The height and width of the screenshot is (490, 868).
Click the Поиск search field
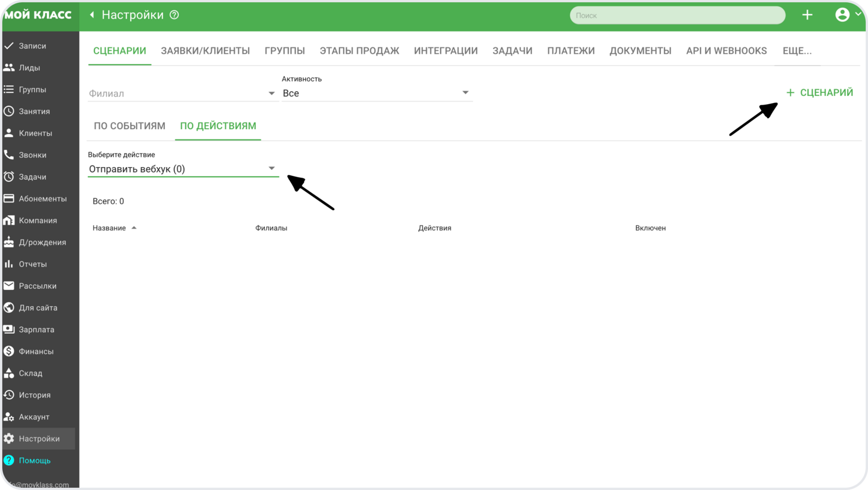click(677, 15)
